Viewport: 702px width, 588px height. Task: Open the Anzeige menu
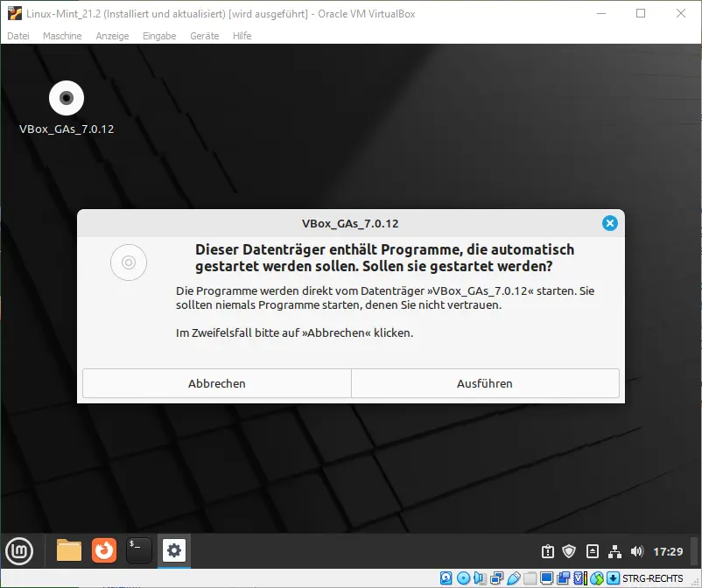point(112,36)
